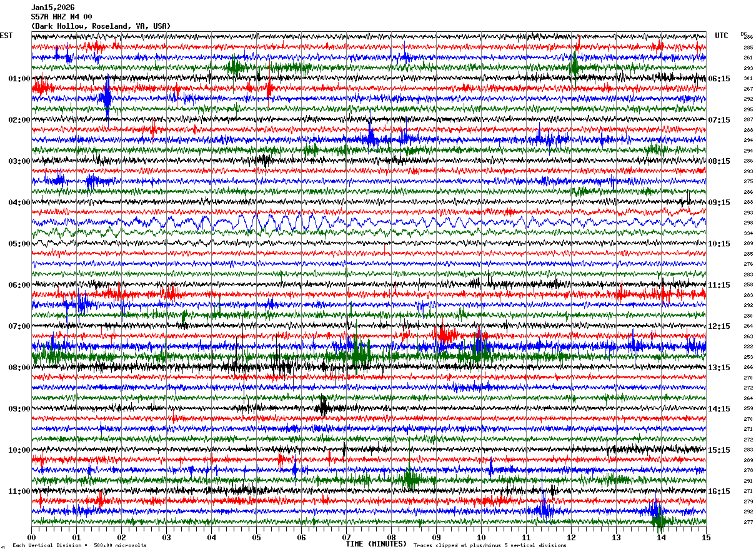Click the DC offset value 253
Image resolution: width=756 pixels, height=554 pixels.
point(748,357)
